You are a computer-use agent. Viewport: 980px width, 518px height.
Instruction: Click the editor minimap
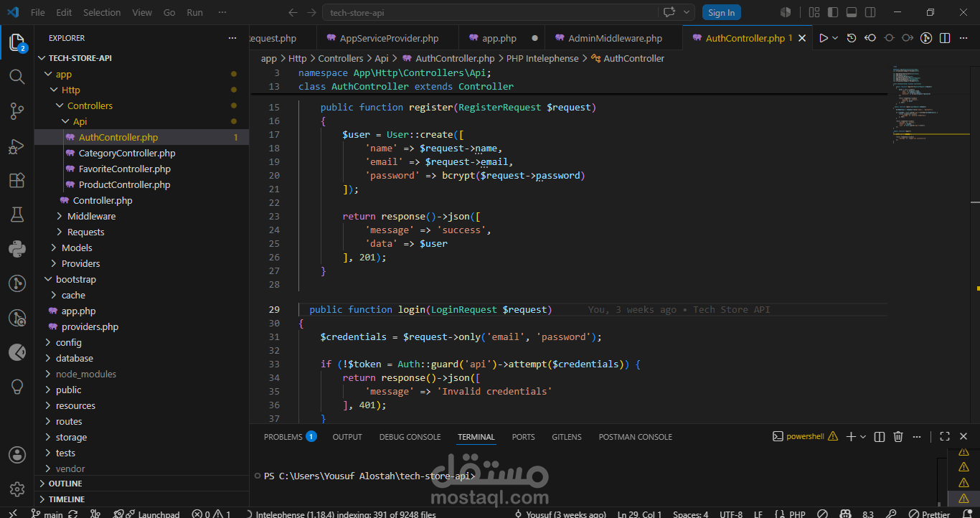point(929,105)
